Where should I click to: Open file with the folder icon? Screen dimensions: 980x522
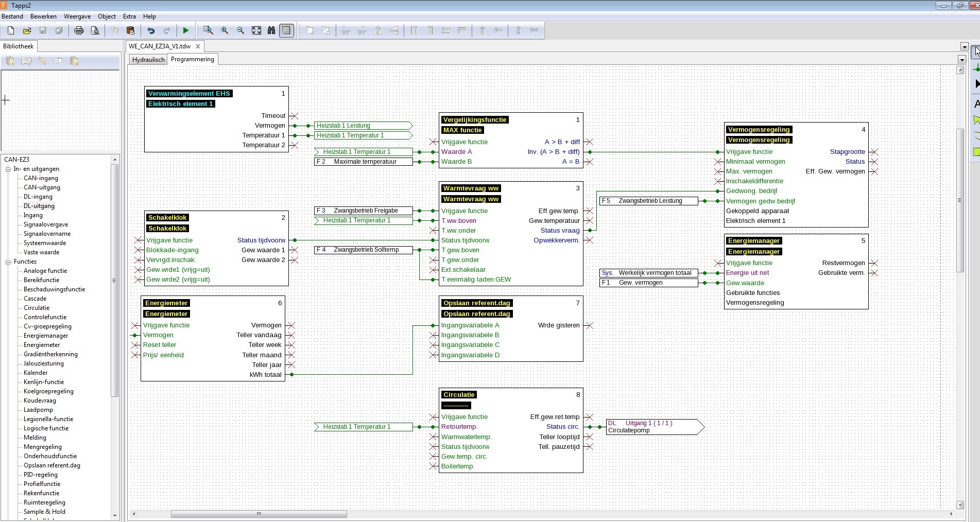[27, 31]
